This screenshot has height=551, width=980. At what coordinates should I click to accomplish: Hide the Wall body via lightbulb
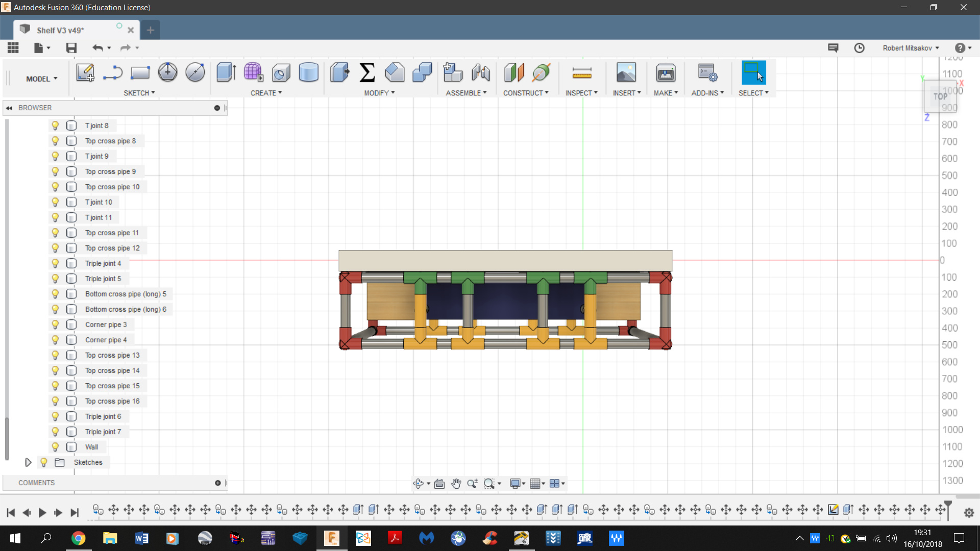tap(55, 447)
